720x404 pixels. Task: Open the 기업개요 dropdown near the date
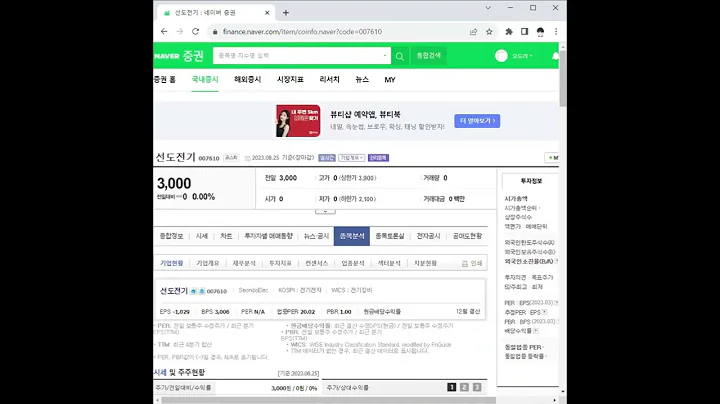point(351,158)
